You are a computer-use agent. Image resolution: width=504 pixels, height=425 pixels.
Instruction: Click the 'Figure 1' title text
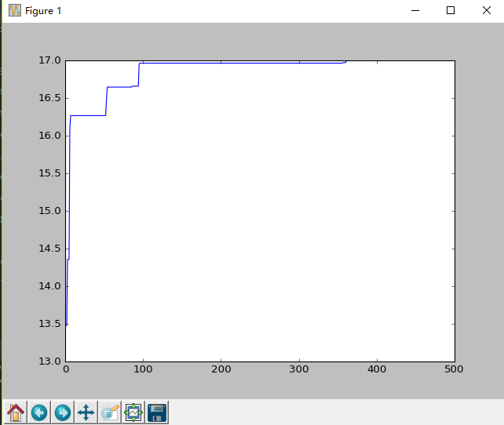click(43, 11)
